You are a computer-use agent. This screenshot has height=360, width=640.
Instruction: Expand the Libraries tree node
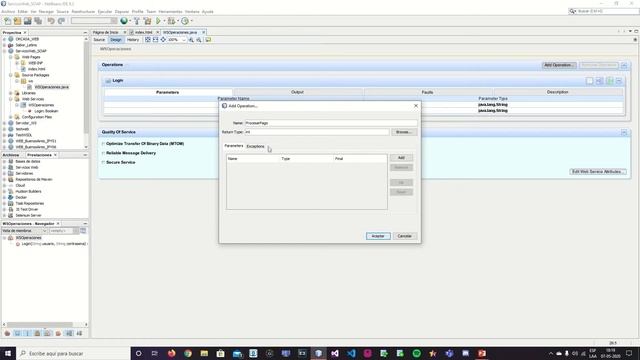[11, 93]
